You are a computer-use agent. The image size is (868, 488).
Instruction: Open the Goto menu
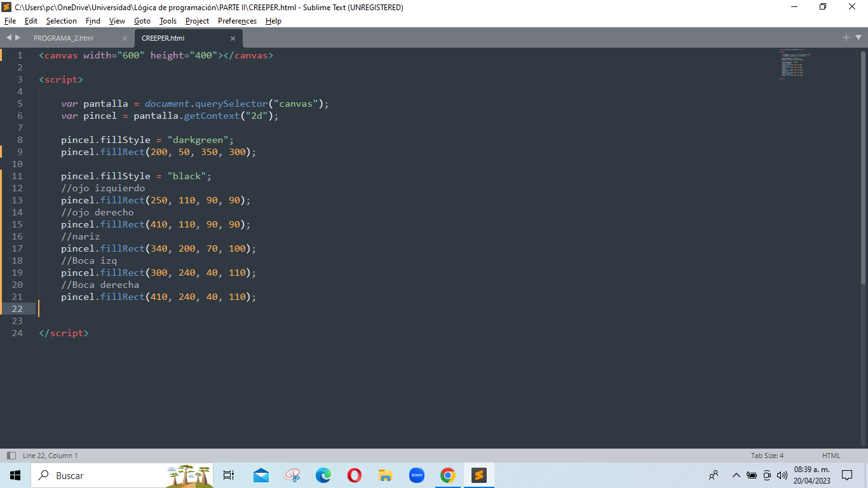tap(142, 21)
